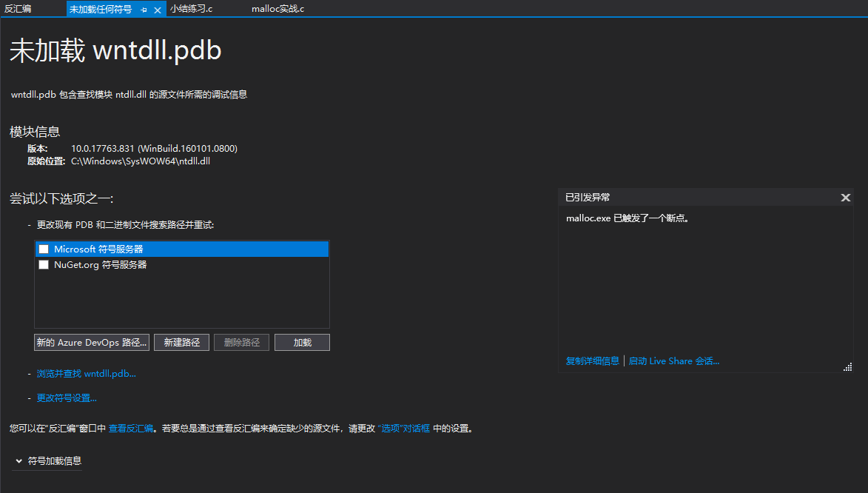Close the 未加载任何符号 tab
868x493 pixels.
click(x=158, y=10)
